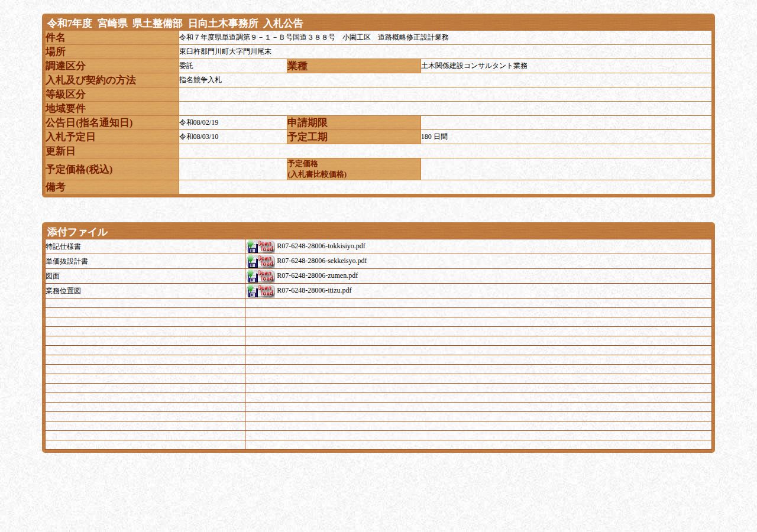Screen dimensions: 757x532
Task: Open file name R07-6248-28006-itizu.pdf
Action: click(x=314, y=290)
